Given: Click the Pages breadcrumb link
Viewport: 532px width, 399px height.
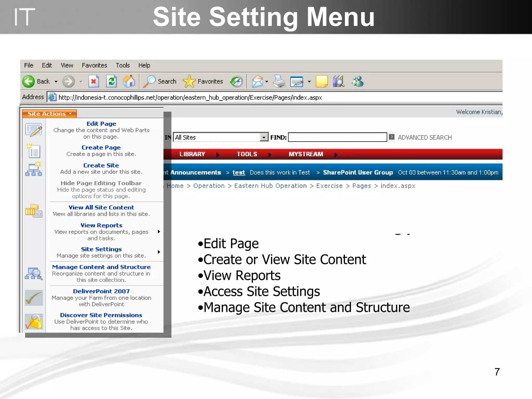Looking at the screenshot, I should (x=362, y=186).
